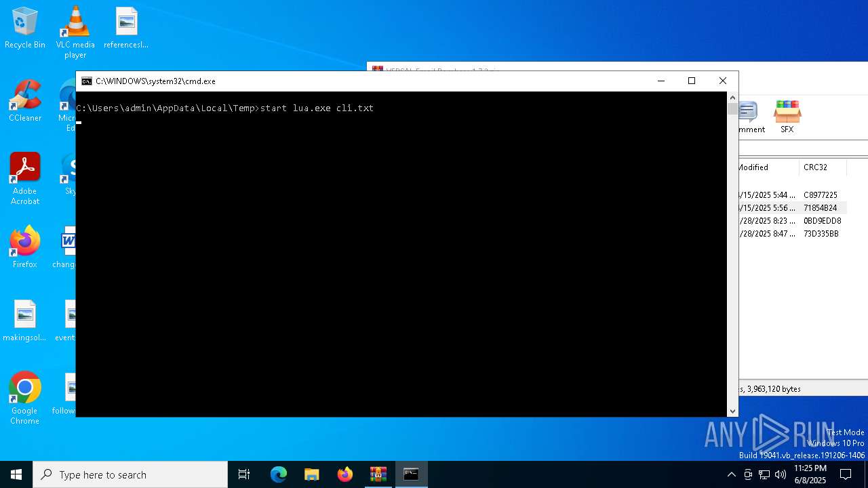Image resolution: width=868 pixels, height=488 pixels.
Task: Open Firefox from the taskbar
Action: 345,474
